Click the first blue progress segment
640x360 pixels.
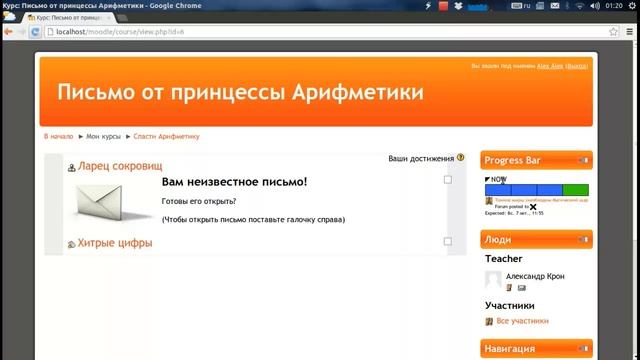coord(498,190)
